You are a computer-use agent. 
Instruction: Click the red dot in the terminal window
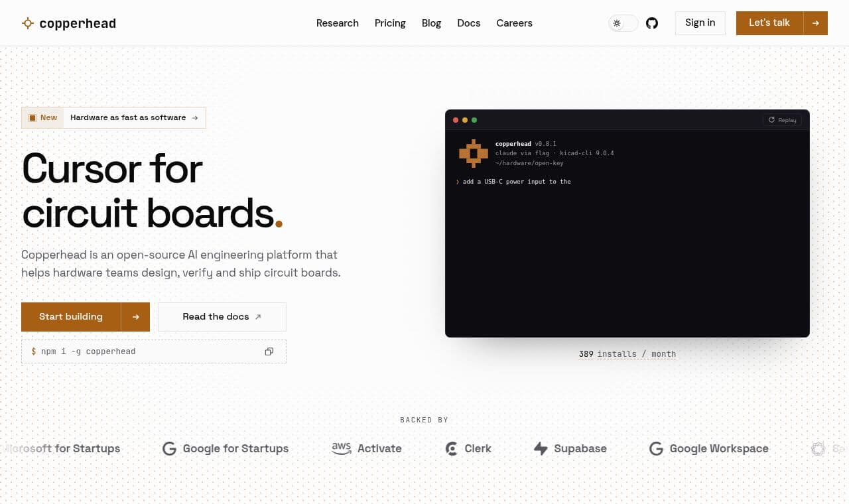tap(456, 120)
